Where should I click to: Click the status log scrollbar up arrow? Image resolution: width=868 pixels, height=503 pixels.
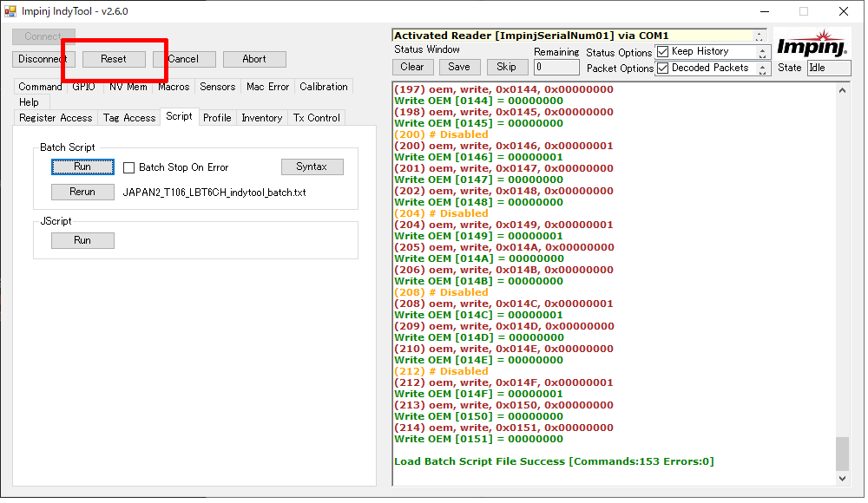coord(842,90)
